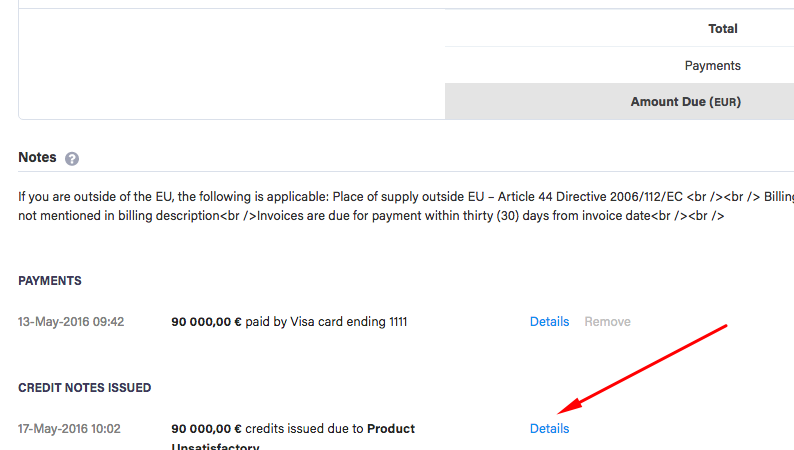The height and width of the screenshot is (450, 794).
Task: Click the PAYMENTS section heading
Action: [50, 281]
